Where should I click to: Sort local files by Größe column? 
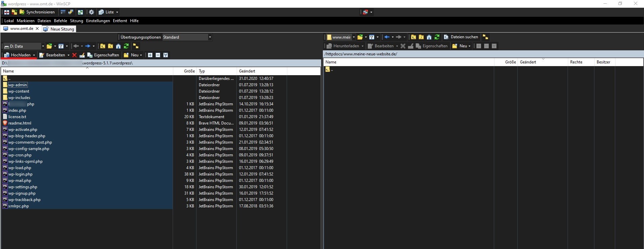(x=185, y=71)
